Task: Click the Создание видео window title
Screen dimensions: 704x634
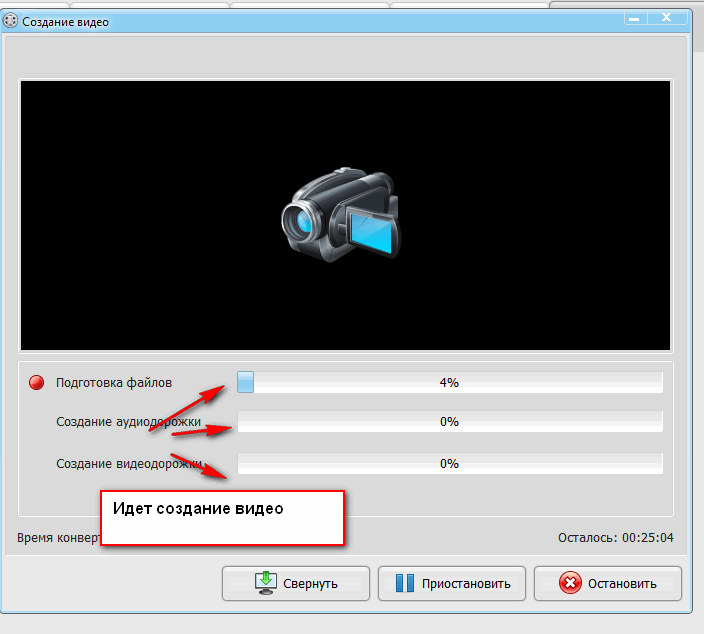Action: (x=66, y=22)
